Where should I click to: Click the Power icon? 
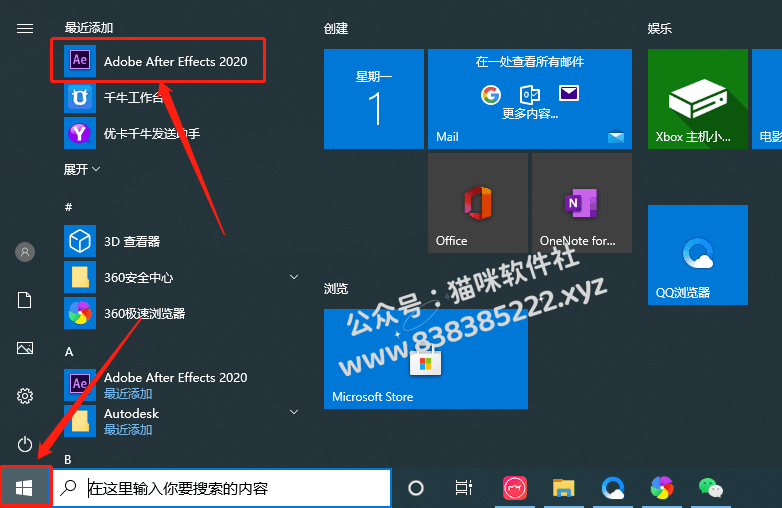pos(25,444)
